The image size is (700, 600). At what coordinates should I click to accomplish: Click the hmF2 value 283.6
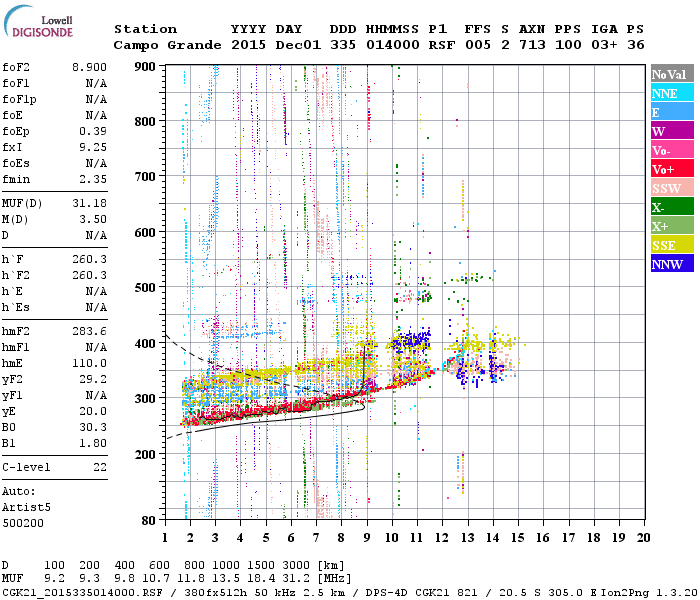coord(89,331)
